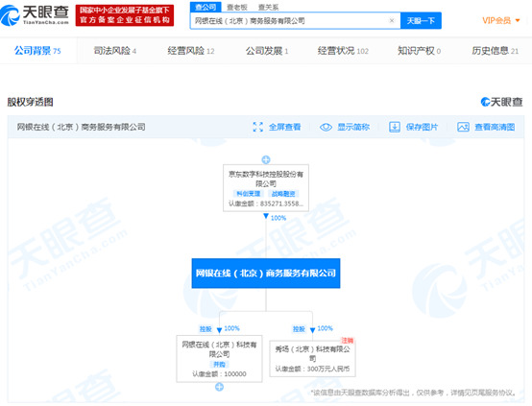Click the Tianyancha logo at top left
Image resolution: width=532 pixels, height=406 pixels.
click(35, 15)
